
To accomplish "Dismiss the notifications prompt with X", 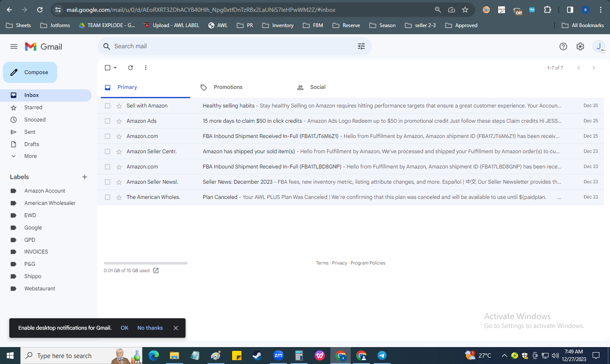I will (176, 328).
